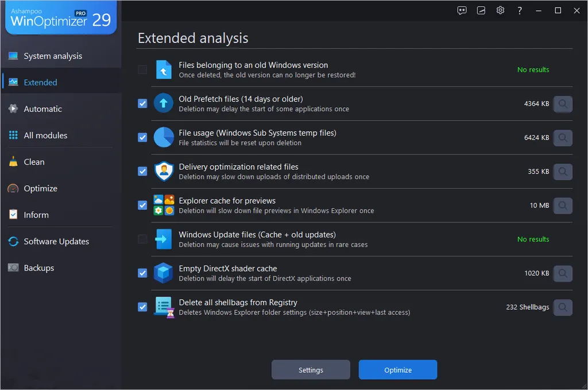Uncheck Delete all shellbags checkbox
This screenshot has width=588, height=390.
142,307
